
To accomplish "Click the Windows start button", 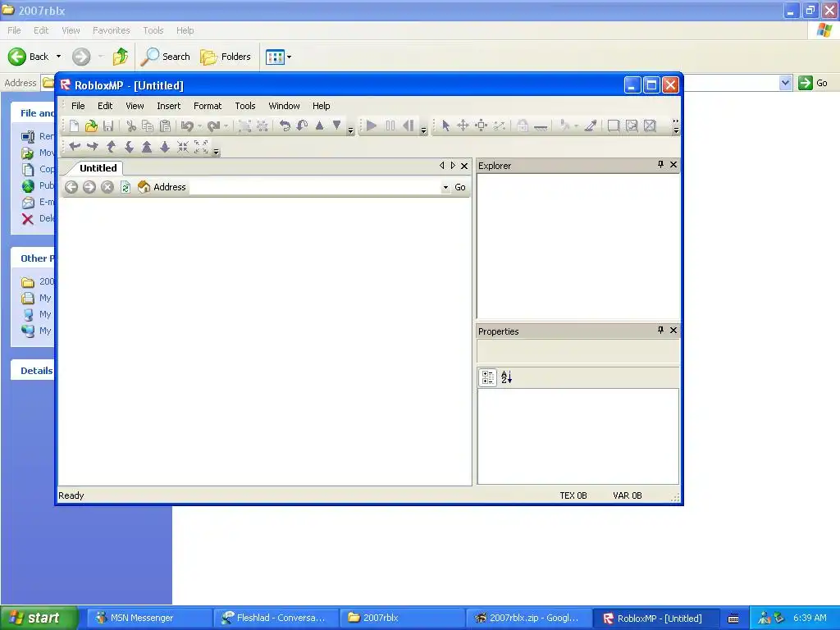I will pos(39,618).
